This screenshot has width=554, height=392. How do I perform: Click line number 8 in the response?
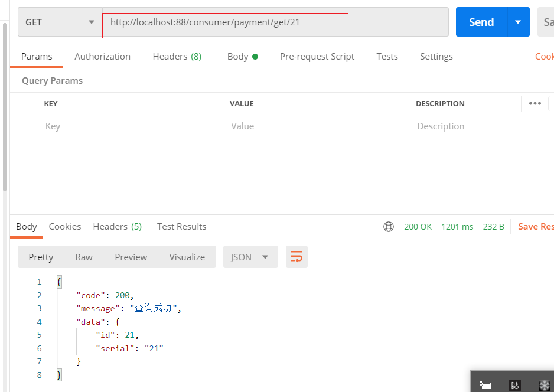(39, 375)
